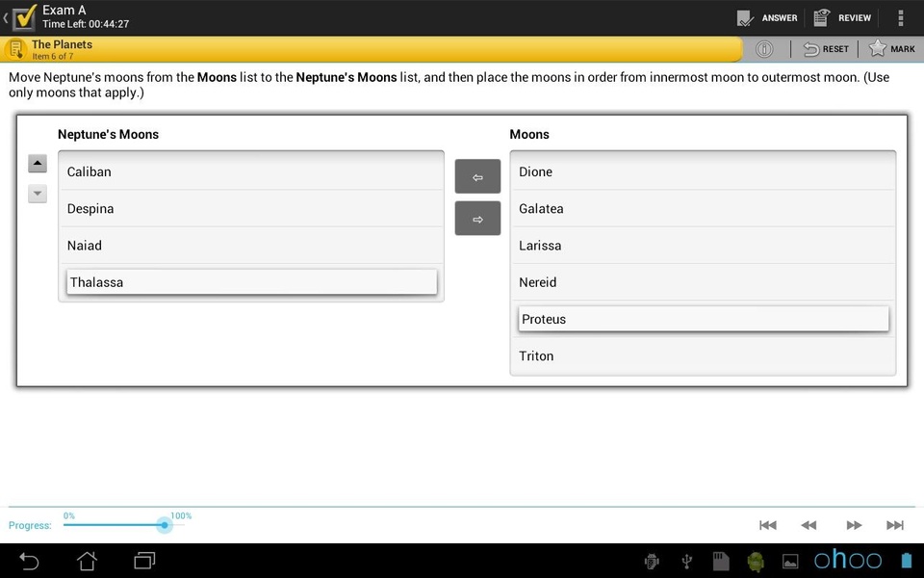Mark this item with the star
924x578 pixels.
(x=891, y=49)
